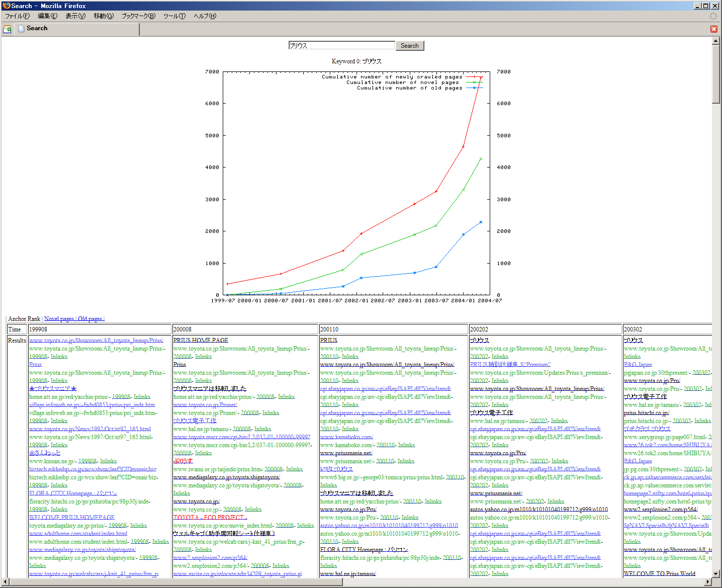This screenshot has width=722, height=588.
Task: Click the green page icon left of tab bar
Action: [x=7, y=29]
